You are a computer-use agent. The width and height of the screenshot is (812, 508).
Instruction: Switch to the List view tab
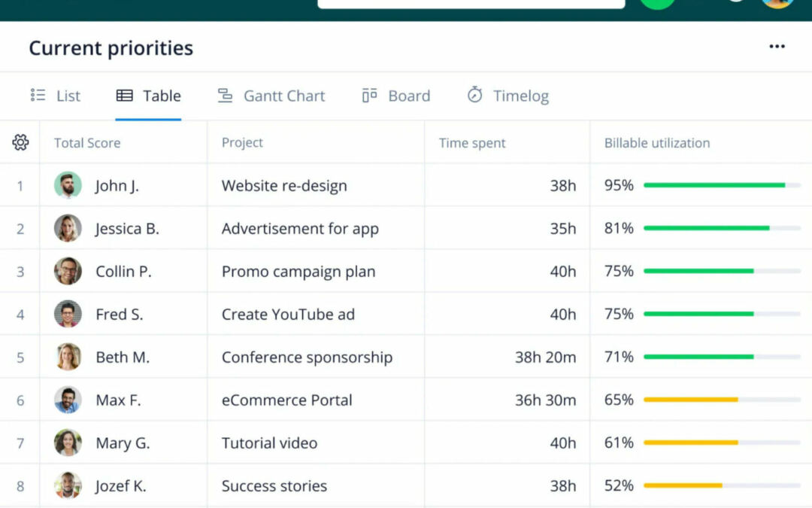pyautogui.click(x=56, y=96)
